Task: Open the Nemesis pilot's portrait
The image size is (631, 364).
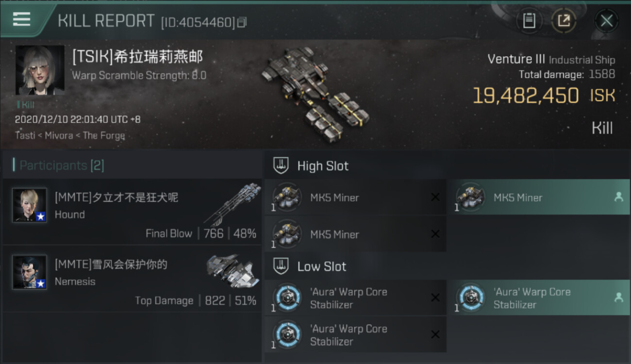Action: [30, 272]
